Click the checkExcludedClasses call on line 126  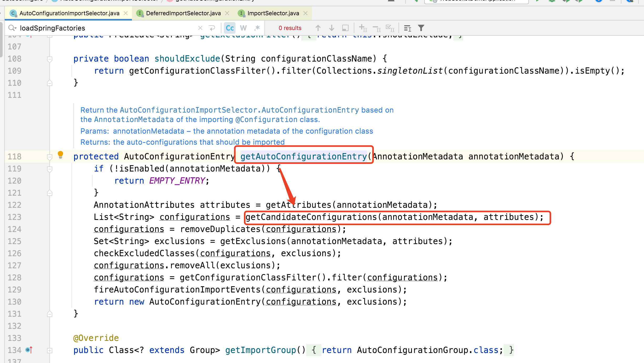pos(144,253)
